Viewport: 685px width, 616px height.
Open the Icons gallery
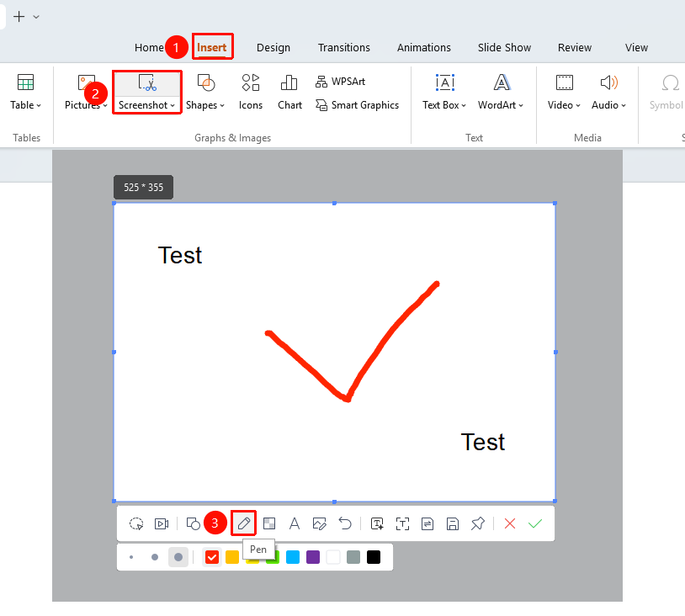pyautogui.click(x=250, y=92)
